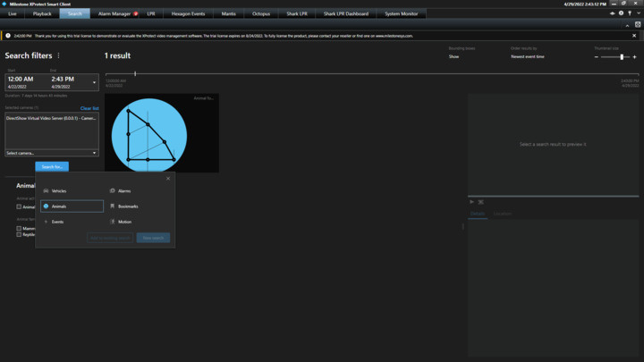Viewport: 644px width, 362px height.
Task: Open the Select camera dropdown
Action: (x=52, y=153)
